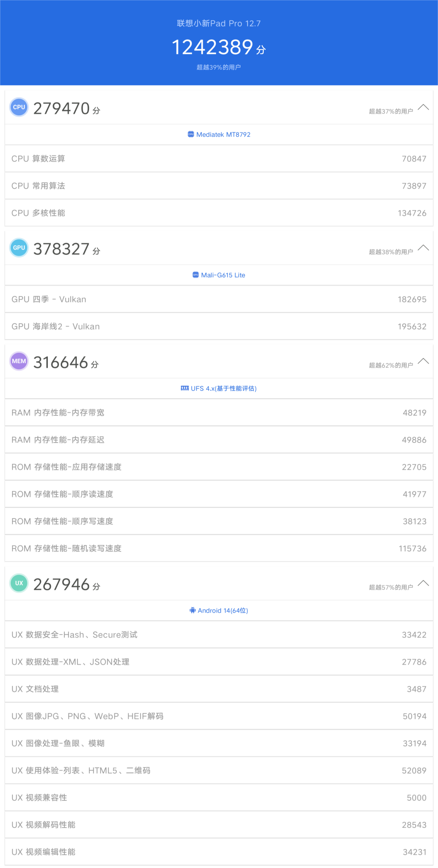Click the CPU score 279470
The height and width of the screenshot is (868, 438).
click(62, 108)
